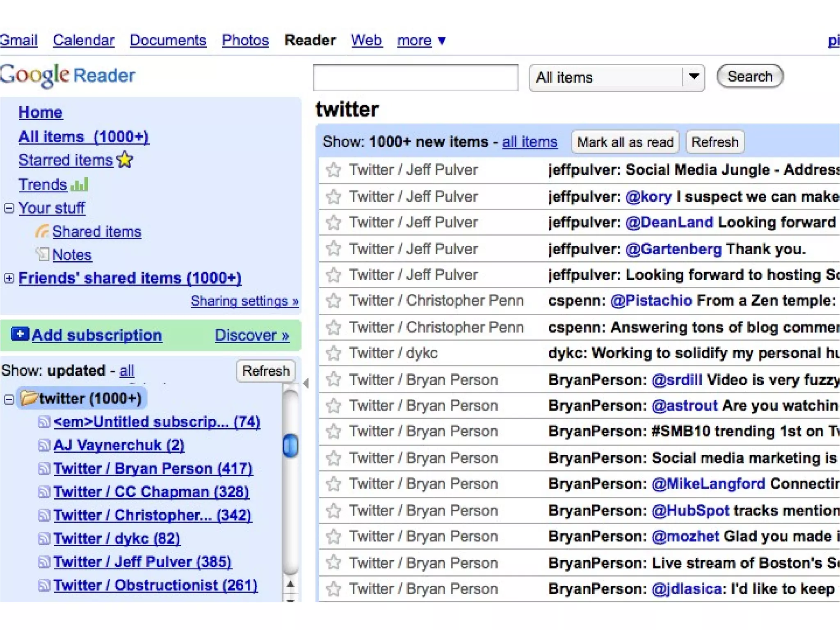The image size is (840, 630).
Task: Open Sharing settings link
Action: click(x=244, y=301)
